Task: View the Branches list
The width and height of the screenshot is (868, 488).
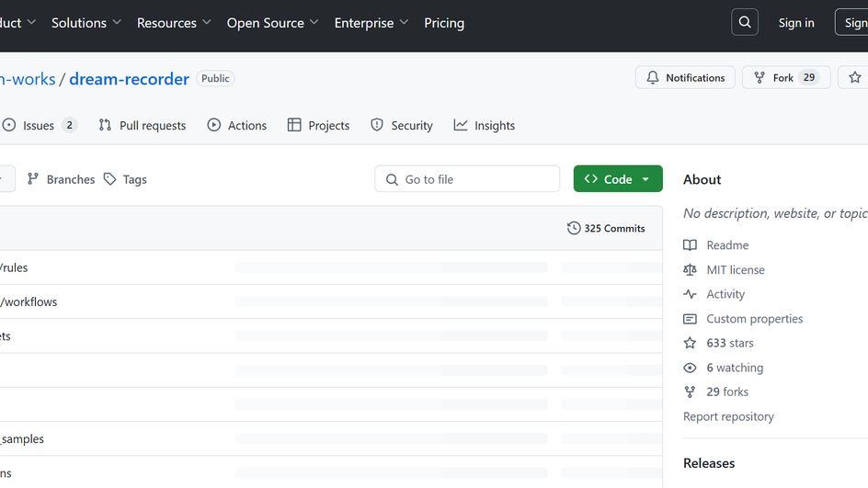Action: click(x=62, y=179)
